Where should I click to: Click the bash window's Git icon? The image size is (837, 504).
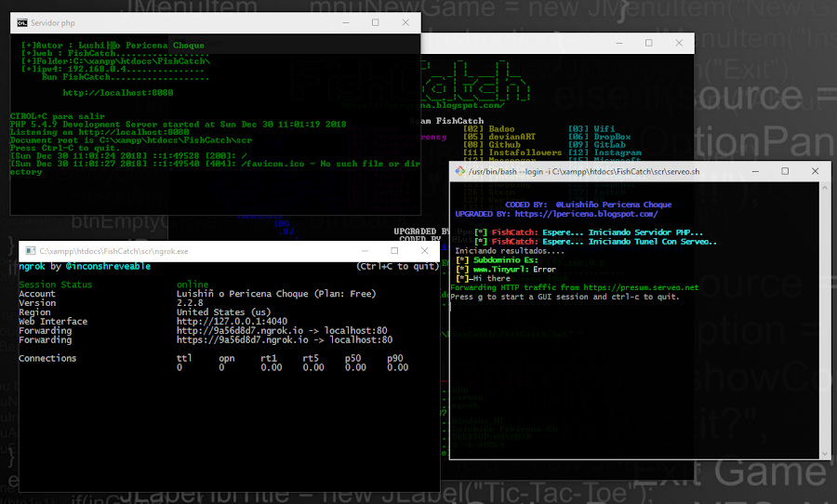click(x=459, y=171)
